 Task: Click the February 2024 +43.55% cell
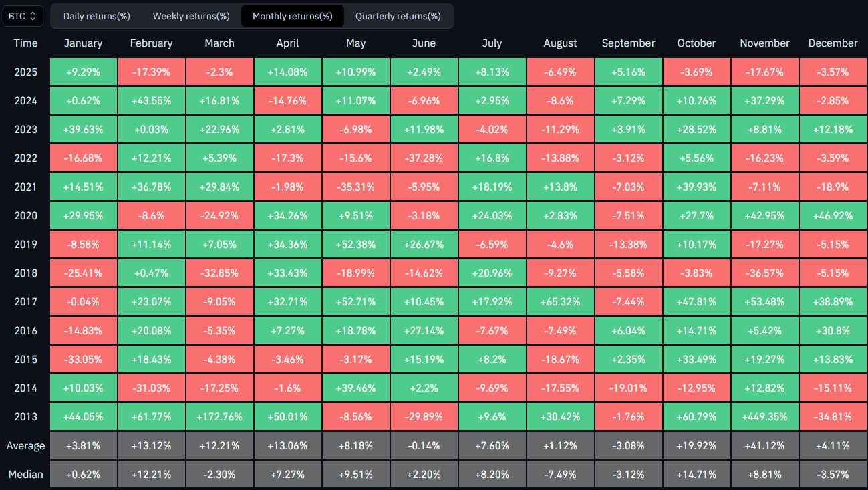[151, 101]
